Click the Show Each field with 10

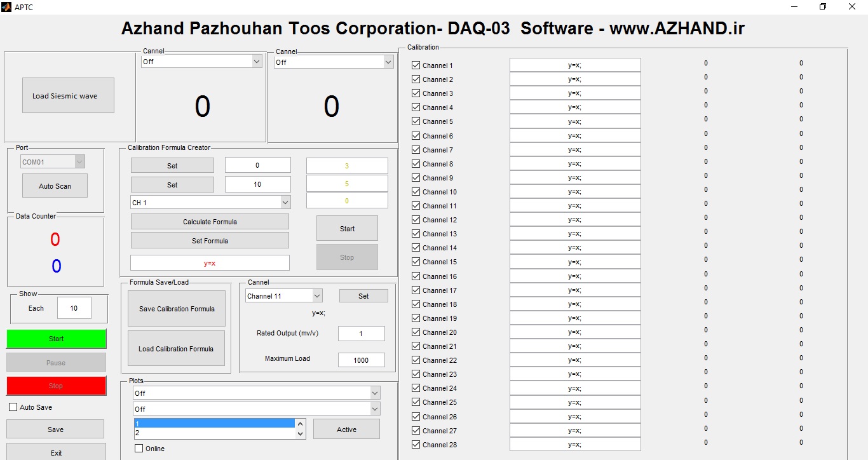coord(74,308)
